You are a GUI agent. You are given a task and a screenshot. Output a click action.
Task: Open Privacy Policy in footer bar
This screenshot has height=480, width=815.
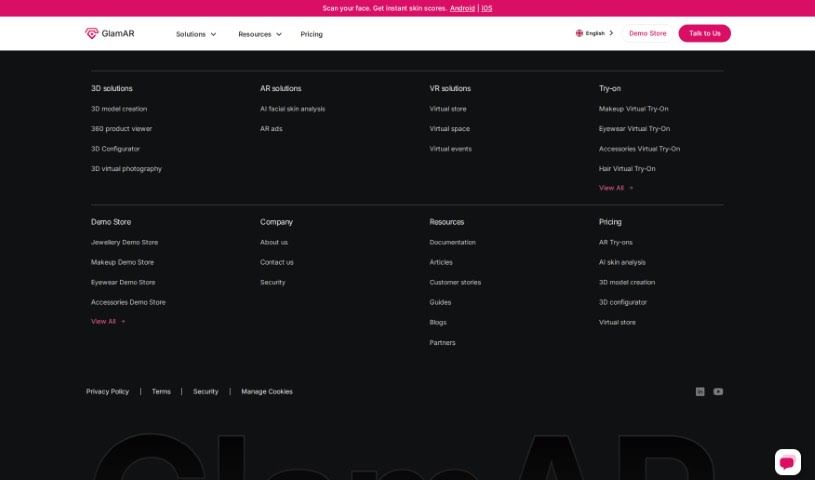(x=108, y=392)
